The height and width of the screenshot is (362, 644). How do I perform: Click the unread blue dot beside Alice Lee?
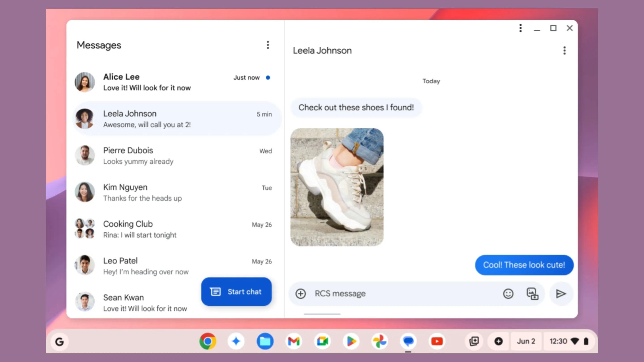pyautogui.click(x=268, y=78)
